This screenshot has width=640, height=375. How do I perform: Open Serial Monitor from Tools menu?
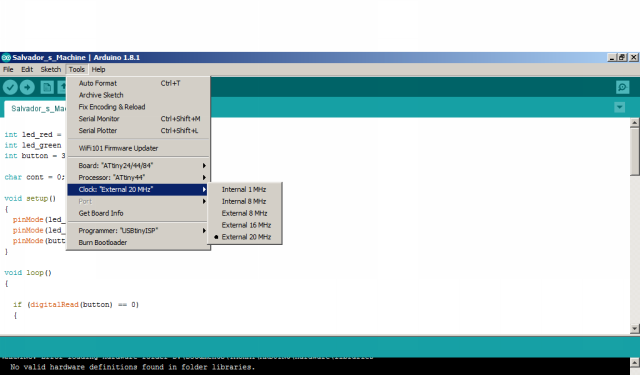point(138,119)
